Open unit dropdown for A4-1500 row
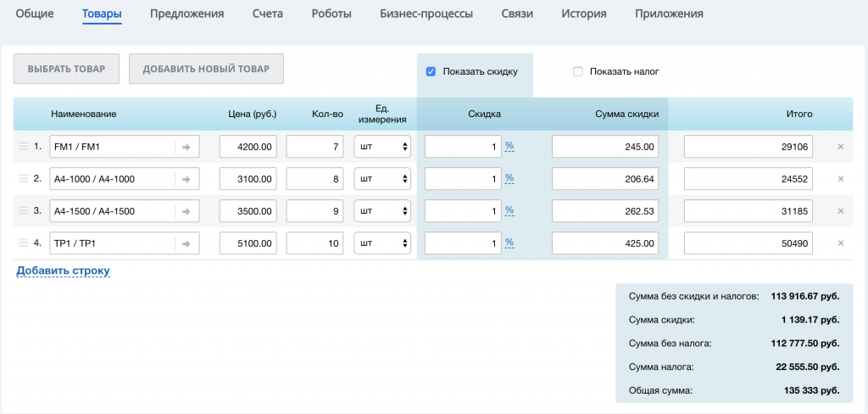The image size is (868, 414). (381, 211)
